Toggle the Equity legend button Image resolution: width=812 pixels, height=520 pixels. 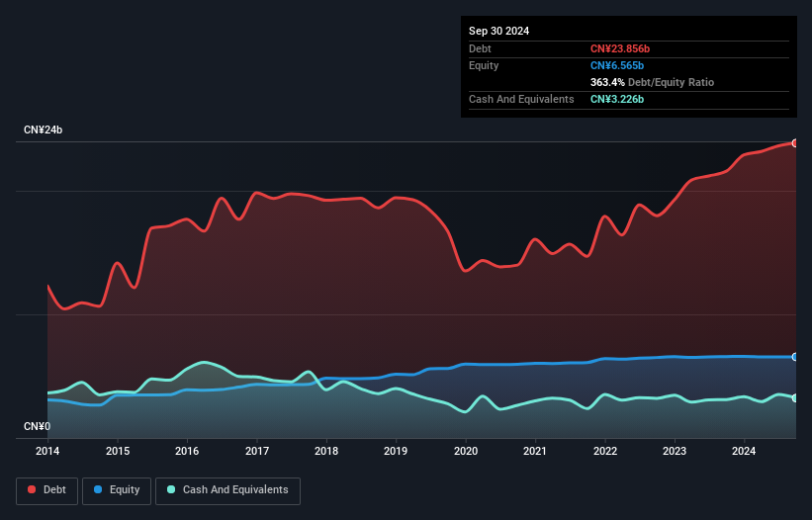pyautogui.click(x=117, y=490)
